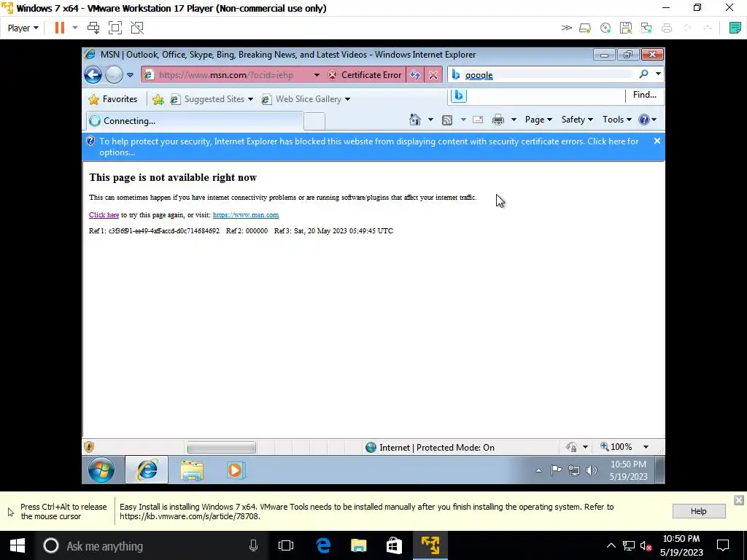The image size is (747, 560).
Task: Click the Bing icon below search box
Action: tap(459, 96)
